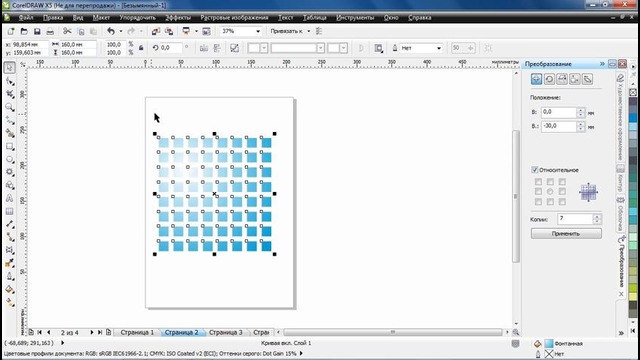
Task: Print document with printer icon
Action: (x=50, y=31)
